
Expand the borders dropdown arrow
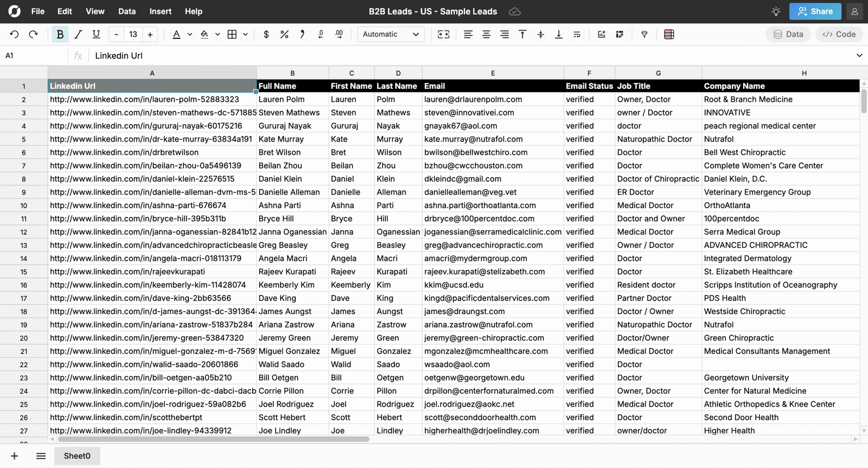coord(245,34)
